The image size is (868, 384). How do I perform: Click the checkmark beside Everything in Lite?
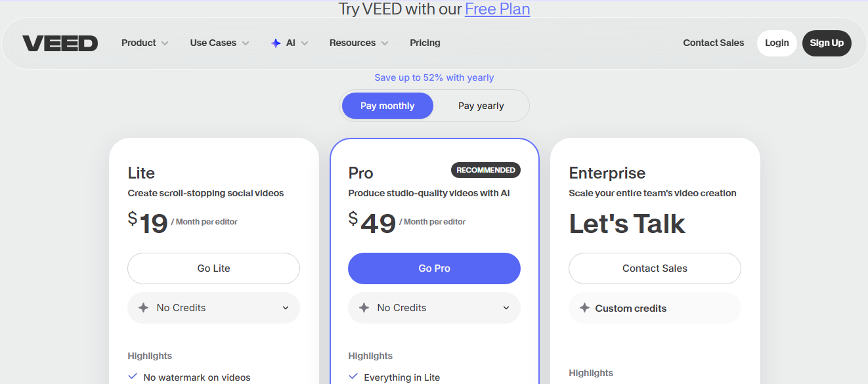[353, 377]
